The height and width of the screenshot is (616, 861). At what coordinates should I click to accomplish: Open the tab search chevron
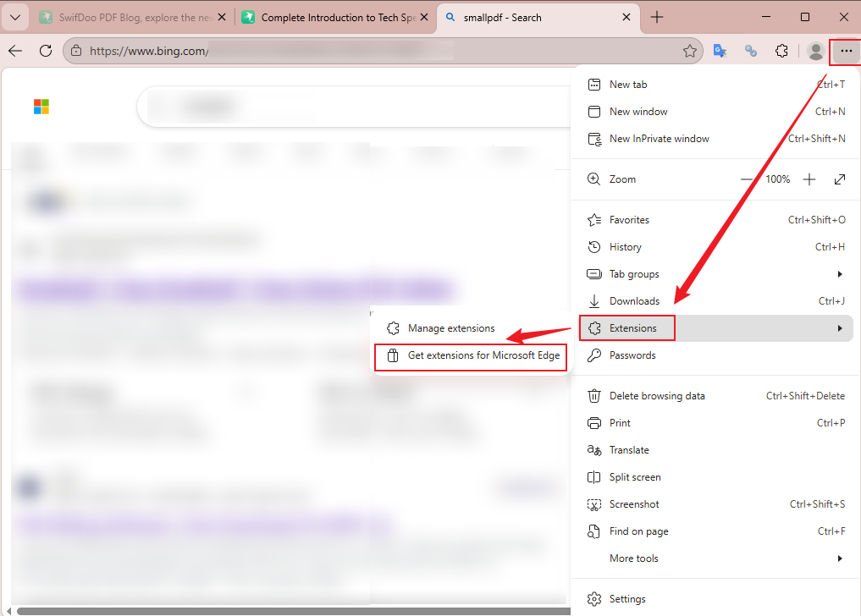tap(15, 17)
